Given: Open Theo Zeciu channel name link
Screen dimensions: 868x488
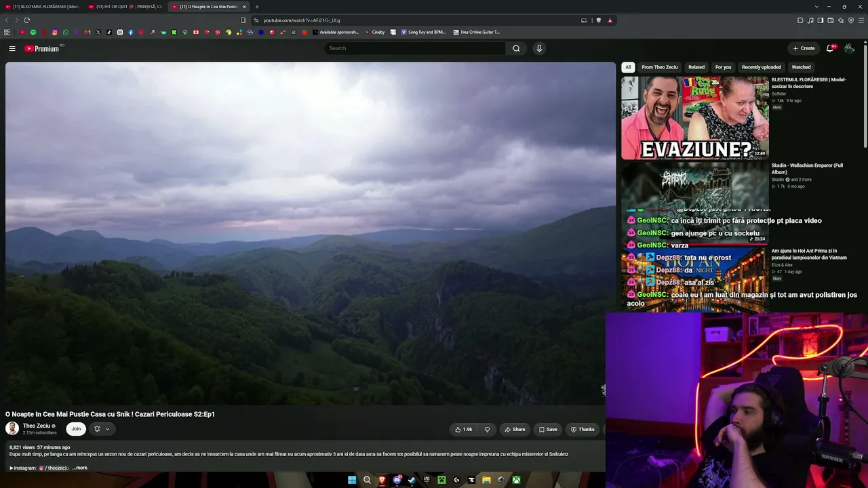Looking at the screenshot, I should pyautogui.click(x=37, y=426).
